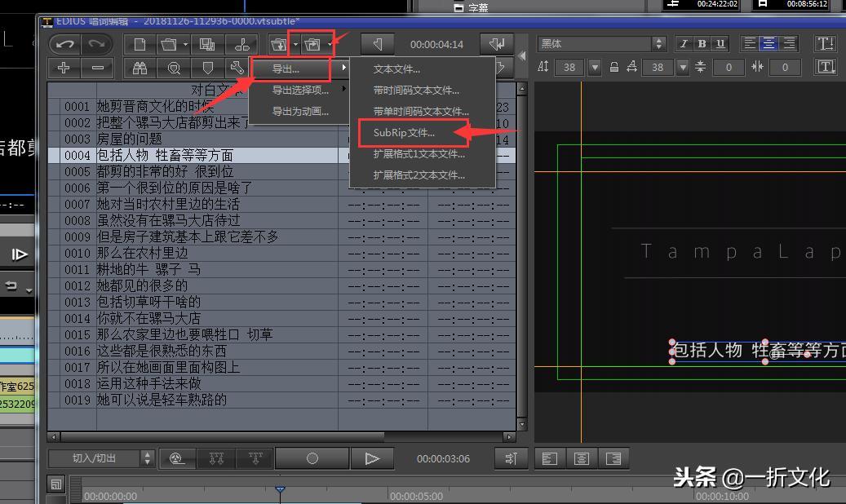Set preview position to center layout icon
The height and width of the screenshot is (504, 846).
[582, 458]
